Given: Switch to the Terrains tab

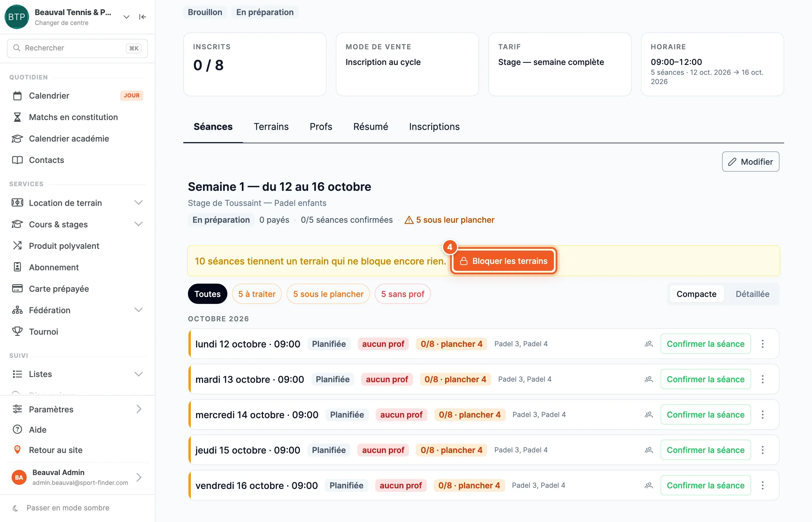Looking at the screenshot, I should (x=271, y=127).
